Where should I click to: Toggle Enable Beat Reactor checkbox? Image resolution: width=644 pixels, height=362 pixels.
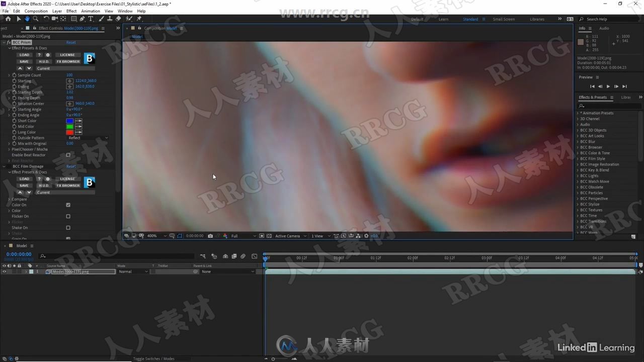pos(68,155)
